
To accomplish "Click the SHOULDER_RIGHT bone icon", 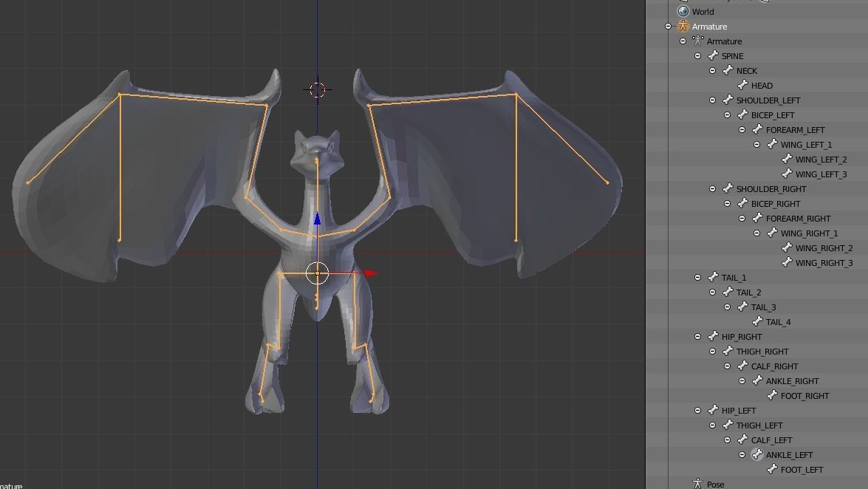I will (728, 189).
